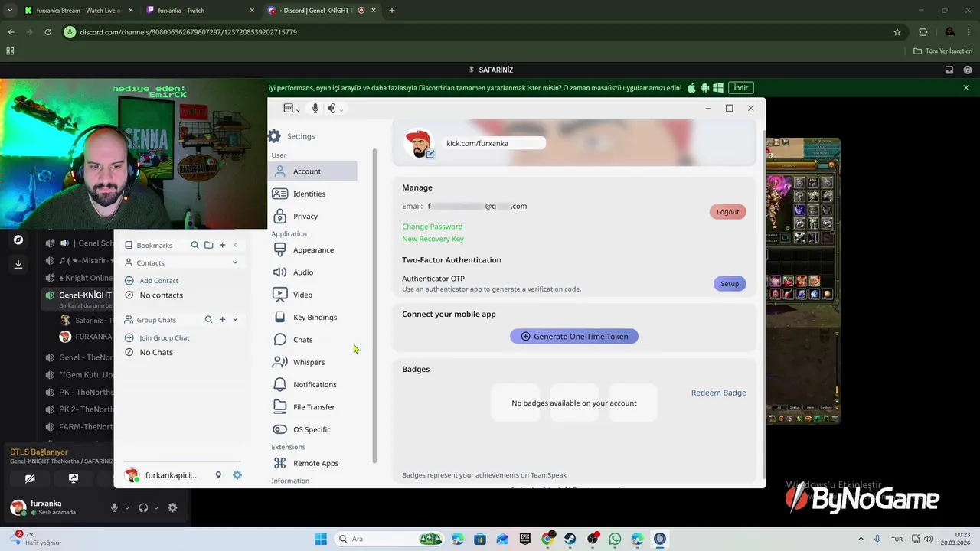Set up Authenticator OTP
This screenshot has width=980, height=551.
coord(730,284)
